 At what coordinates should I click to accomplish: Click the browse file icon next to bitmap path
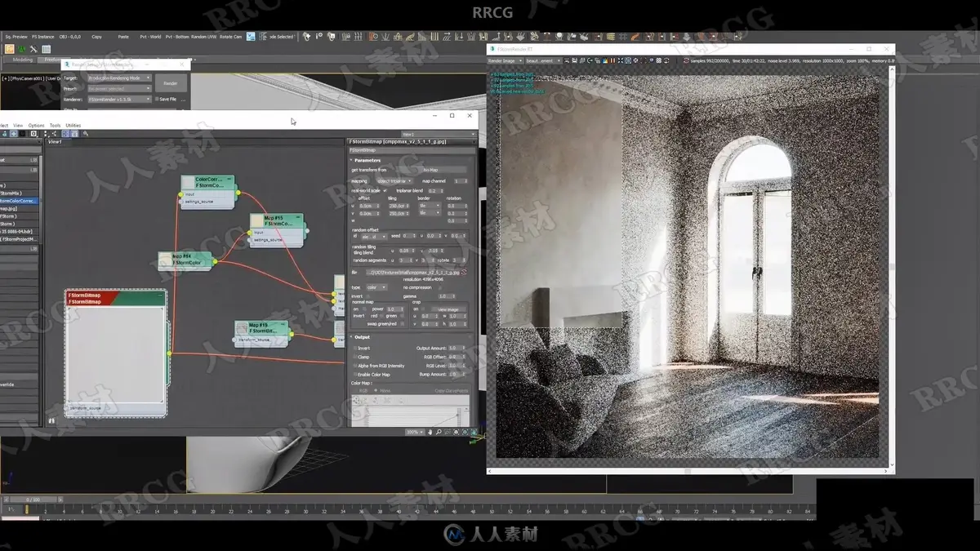pos(465,272)
